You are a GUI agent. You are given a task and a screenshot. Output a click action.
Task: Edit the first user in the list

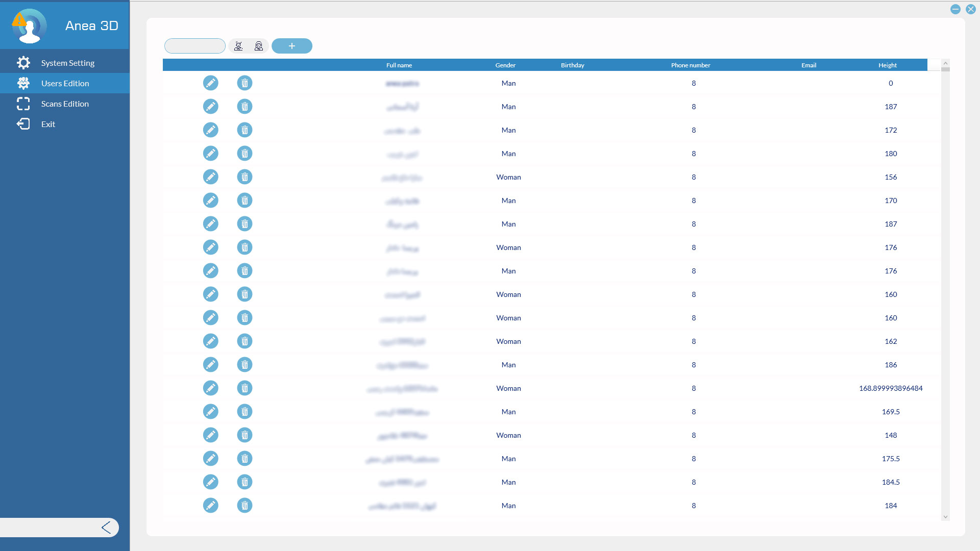(x=211, y=83)
